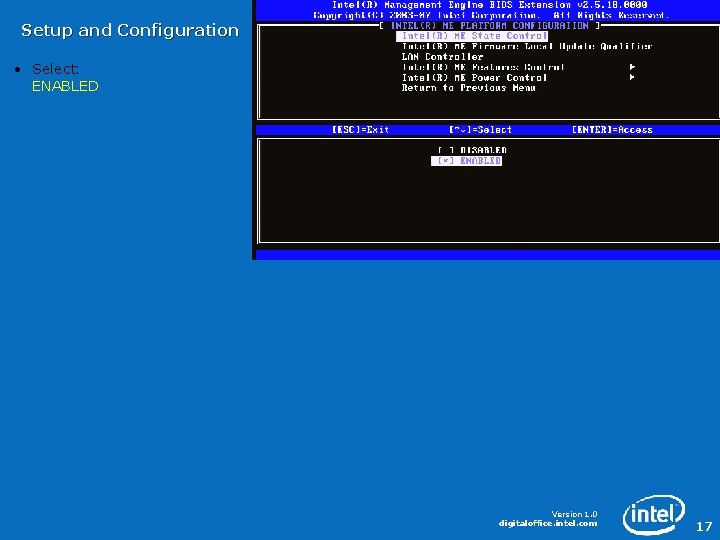Click the Intel Corporation copyright line
The image size is (720, 540).
490,15
